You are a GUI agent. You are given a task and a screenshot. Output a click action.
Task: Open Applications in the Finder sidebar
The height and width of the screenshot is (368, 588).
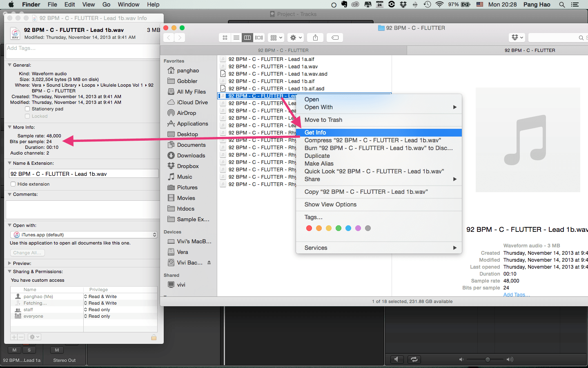click(192, 123)
